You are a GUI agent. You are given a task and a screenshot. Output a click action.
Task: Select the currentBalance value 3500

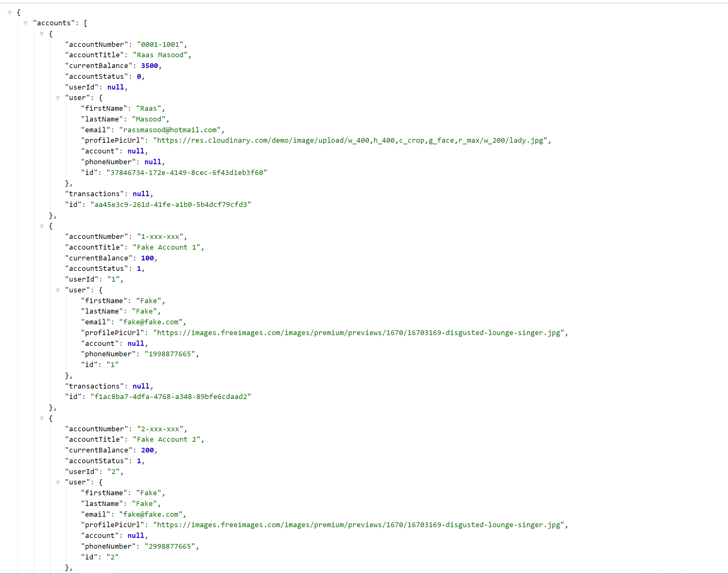[x=149, y=66]
